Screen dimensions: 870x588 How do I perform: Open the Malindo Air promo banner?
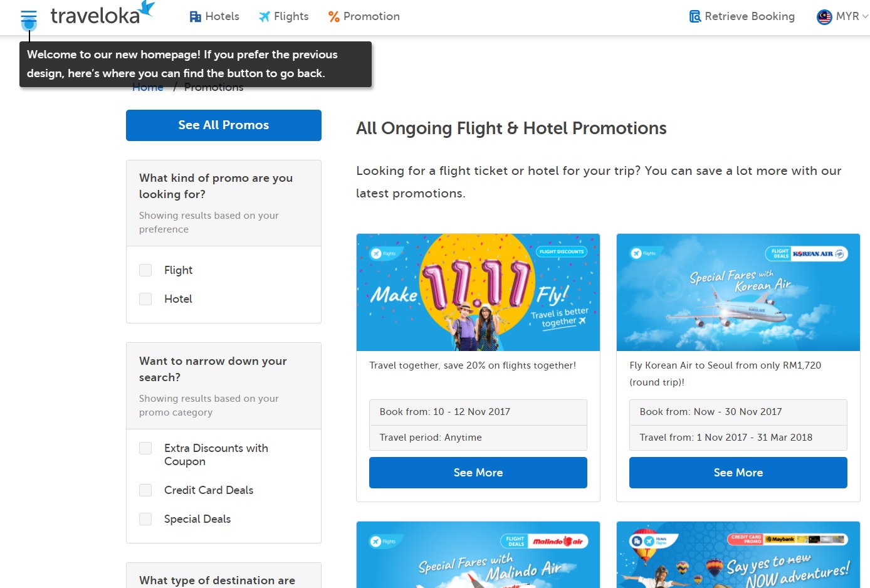pyautogui.click(x=478, y=555)
